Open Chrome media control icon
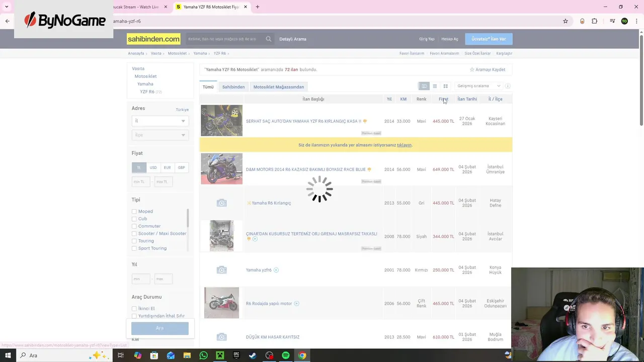Viewport: 644px width, 362px height. (x=612, y=21)
